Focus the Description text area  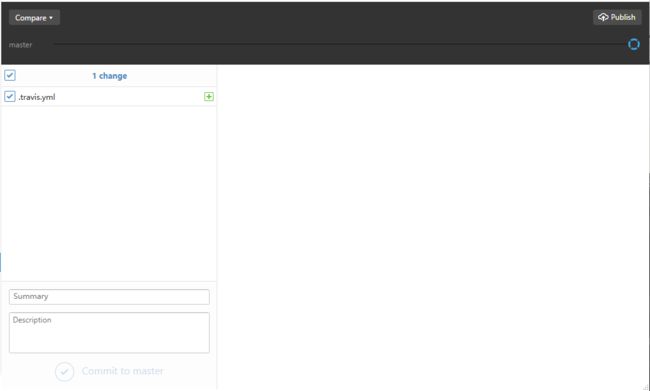point(109,333)
